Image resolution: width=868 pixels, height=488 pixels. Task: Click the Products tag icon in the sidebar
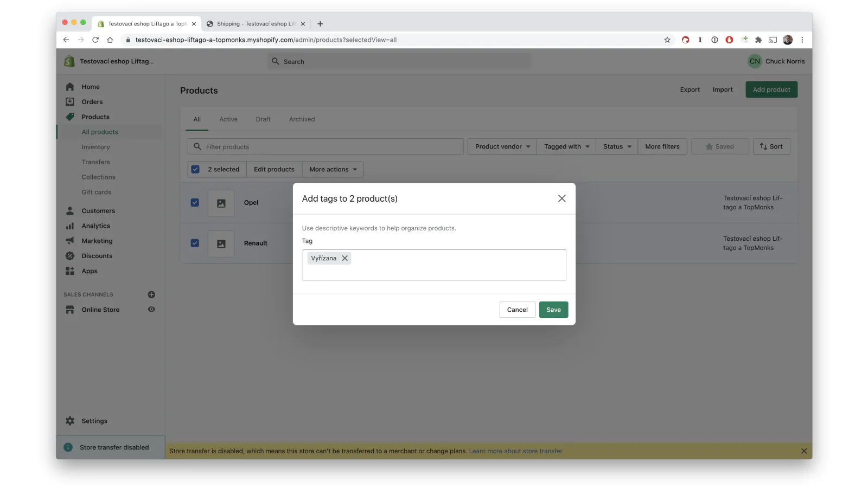(x=70, y=117)
